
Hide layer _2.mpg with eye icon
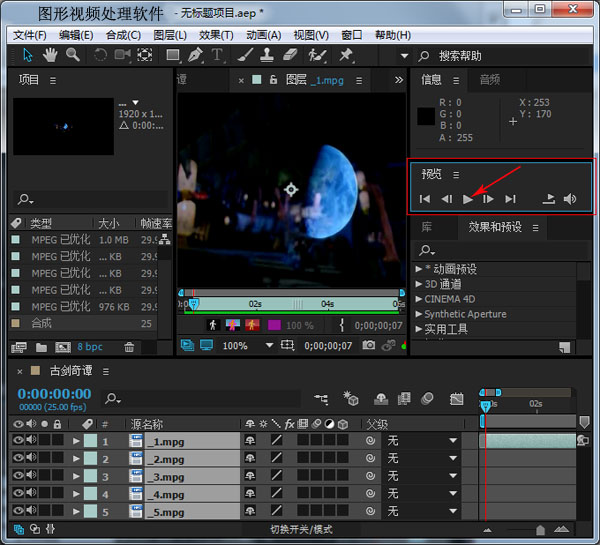[18, 457]
